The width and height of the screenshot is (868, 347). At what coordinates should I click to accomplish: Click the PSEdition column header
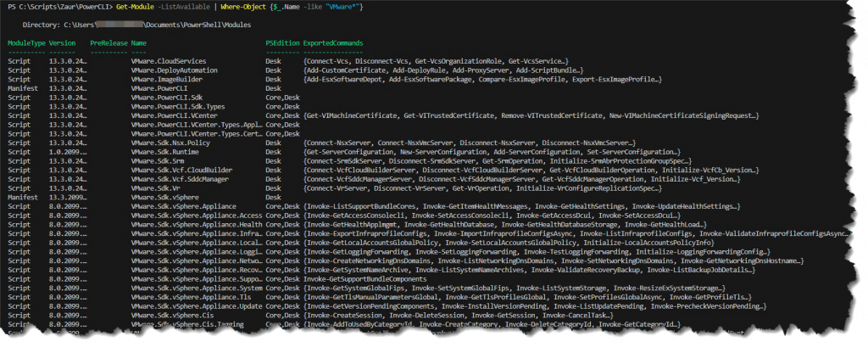(x=281, y=42)
